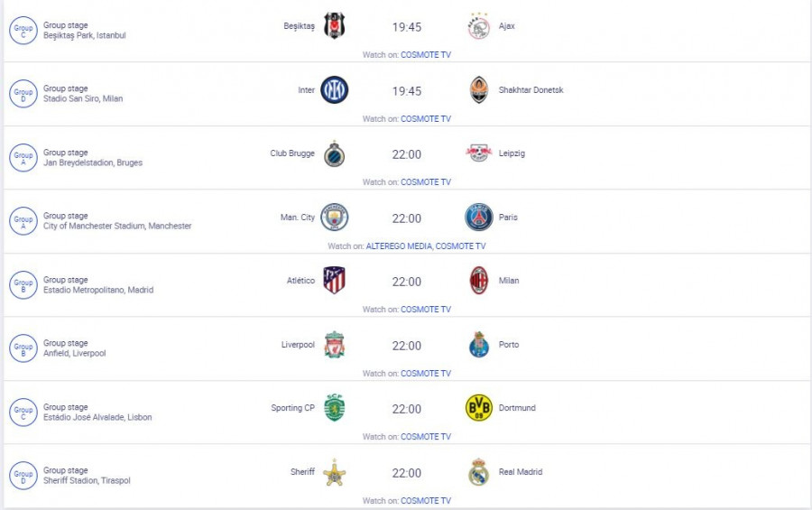Click the Porto team name
The width and height of the screenshot is (812, 510).
point(509,345)
